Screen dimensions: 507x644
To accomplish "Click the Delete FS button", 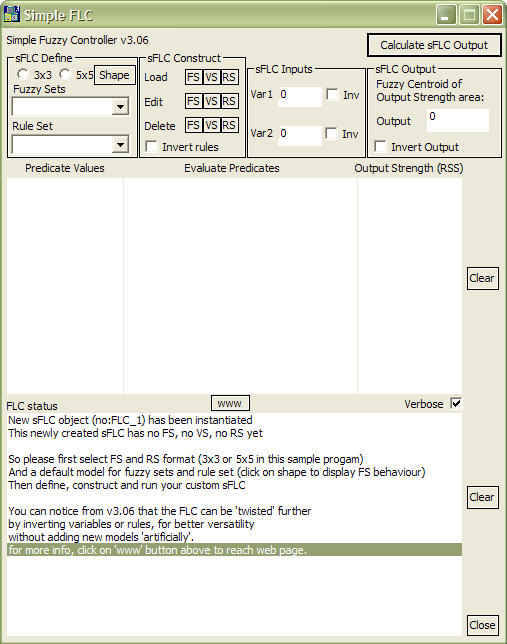I will pyautogui.click(x=194, y=125).
